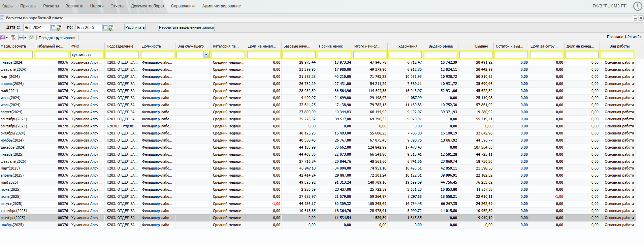Select the декабрь(2024) row
The width and height of the screenshot is (644, 245).
click(x=12, y=147)
